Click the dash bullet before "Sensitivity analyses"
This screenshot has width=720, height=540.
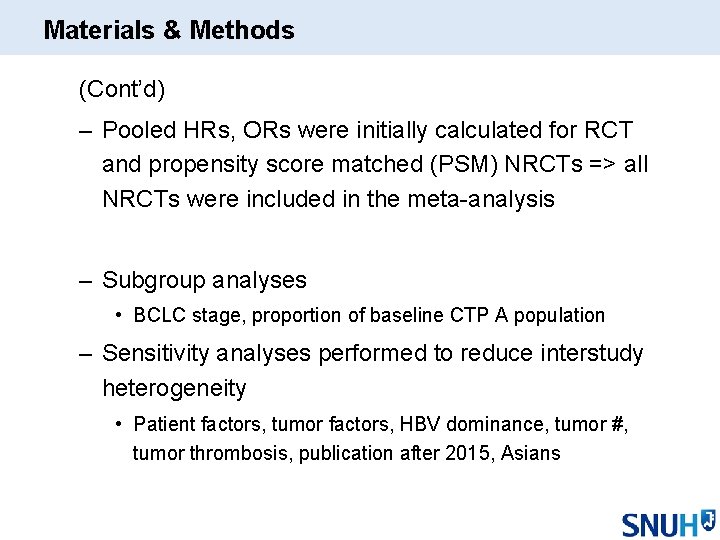(x=85, y=353)
